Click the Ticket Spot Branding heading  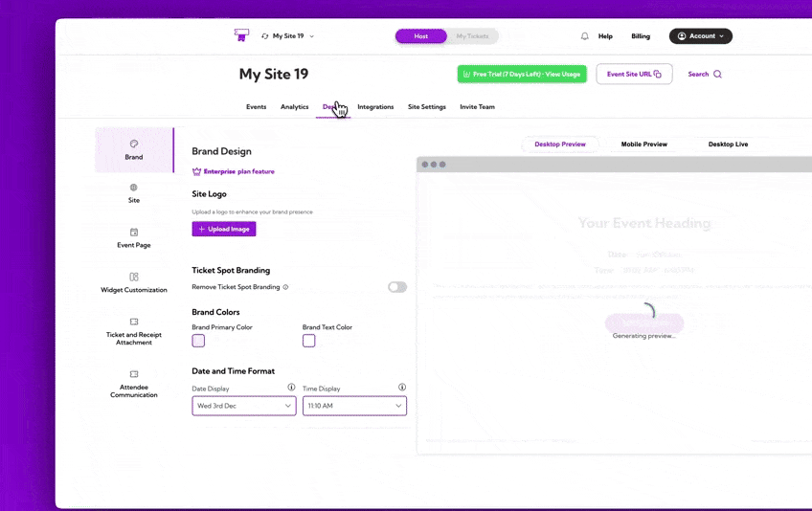tap(231, 270)
